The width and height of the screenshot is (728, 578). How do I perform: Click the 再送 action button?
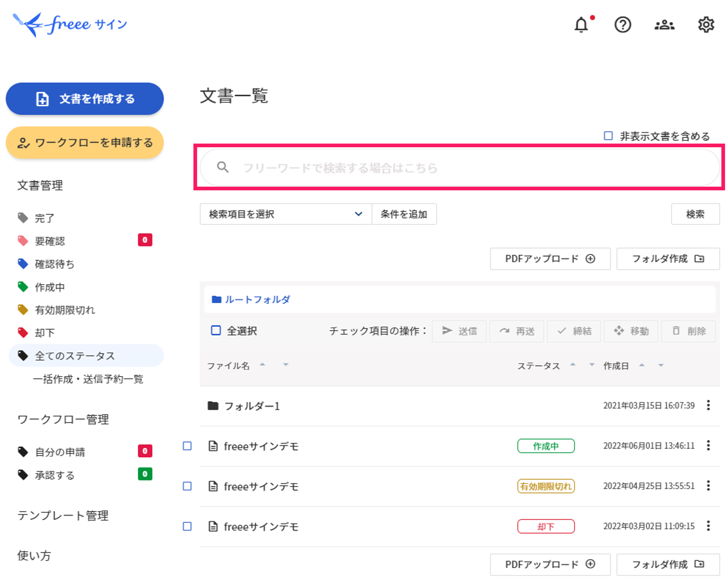tap(517, 331)
